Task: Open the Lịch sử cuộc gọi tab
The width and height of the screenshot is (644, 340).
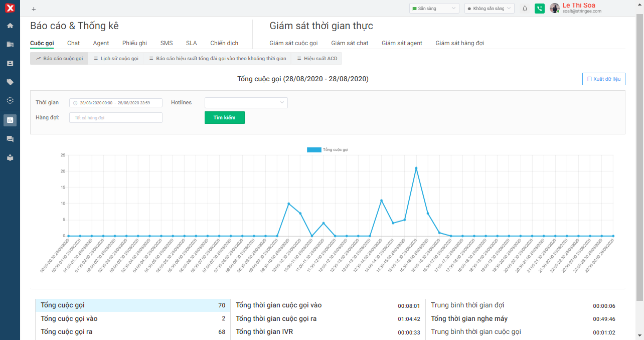Action: coord(115,59)
